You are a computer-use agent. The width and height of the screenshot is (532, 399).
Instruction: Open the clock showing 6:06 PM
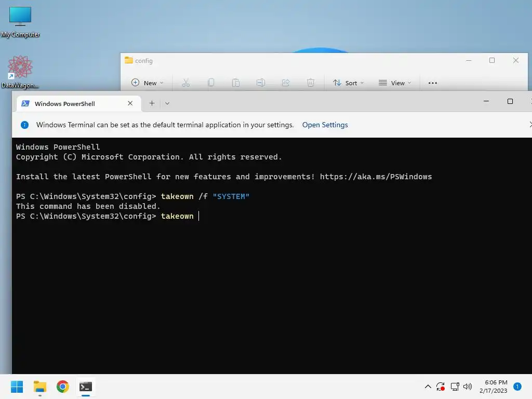pos(493,387)
